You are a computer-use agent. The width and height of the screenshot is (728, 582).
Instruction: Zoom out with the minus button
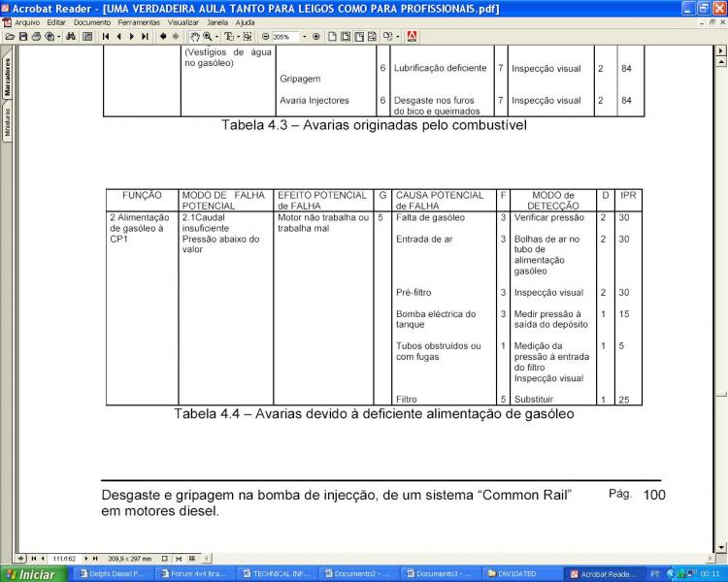click(266, 37)
